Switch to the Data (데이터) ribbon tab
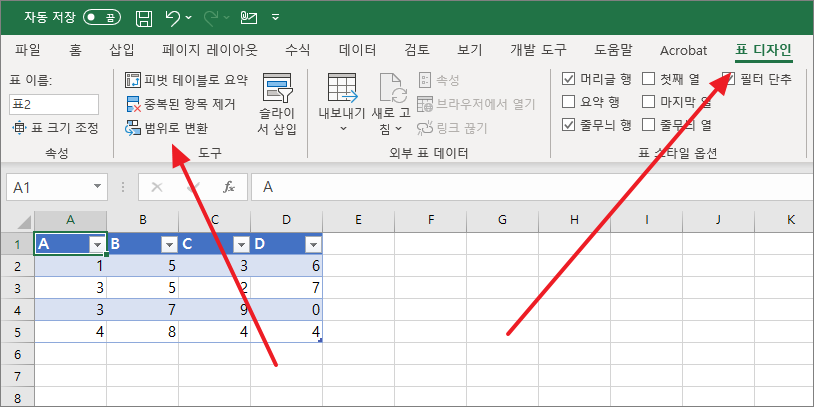The image size is (814, 407). 357,50
